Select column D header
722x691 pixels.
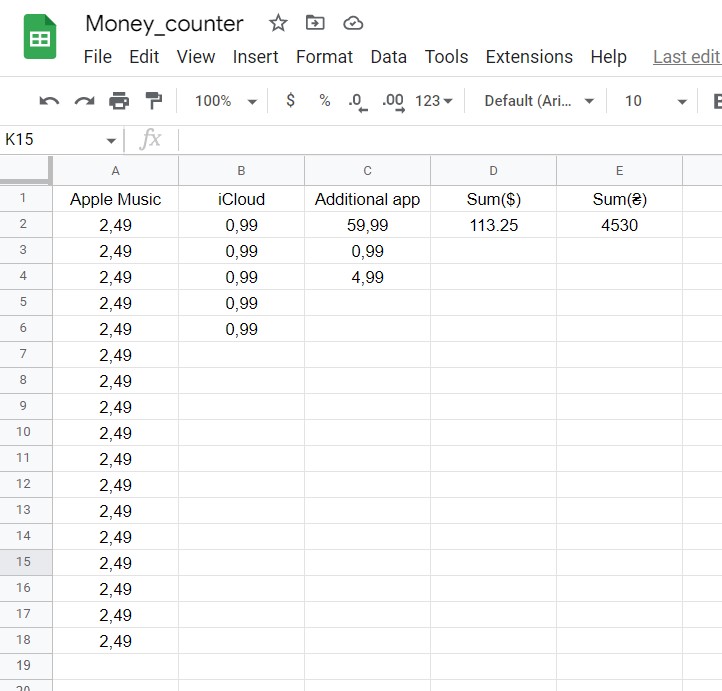tap(494, 171)
